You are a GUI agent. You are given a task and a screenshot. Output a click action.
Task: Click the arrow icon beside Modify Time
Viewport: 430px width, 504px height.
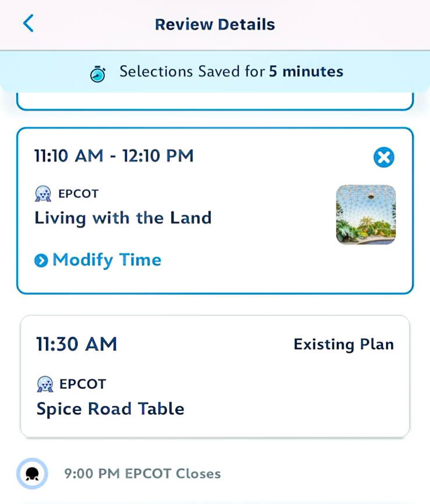tap(41, 261)
